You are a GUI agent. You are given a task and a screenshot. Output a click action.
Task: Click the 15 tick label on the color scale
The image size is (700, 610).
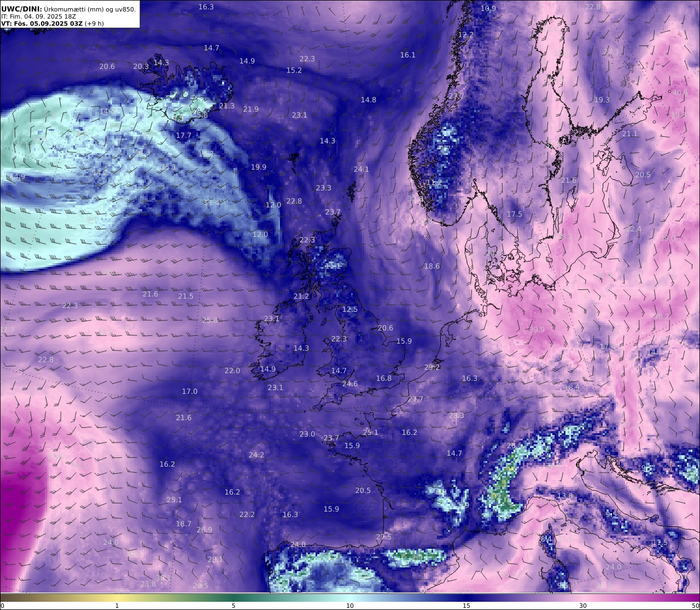tap(466, 605)
